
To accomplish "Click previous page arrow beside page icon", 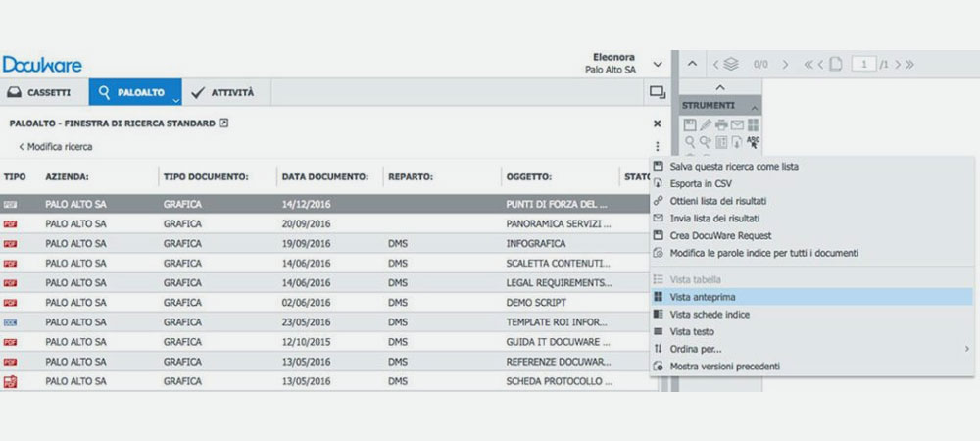I will (x=820, y=65).
